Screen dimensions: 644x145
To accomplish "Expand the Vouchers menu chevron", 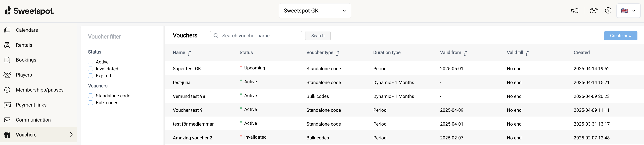I will pos(71,135).
